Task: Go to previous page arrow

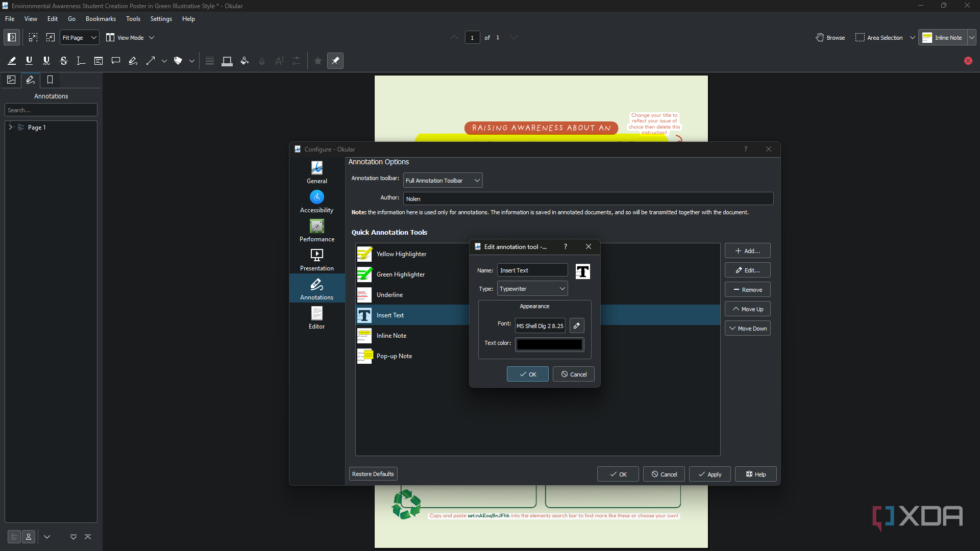Action: [454, 37]
